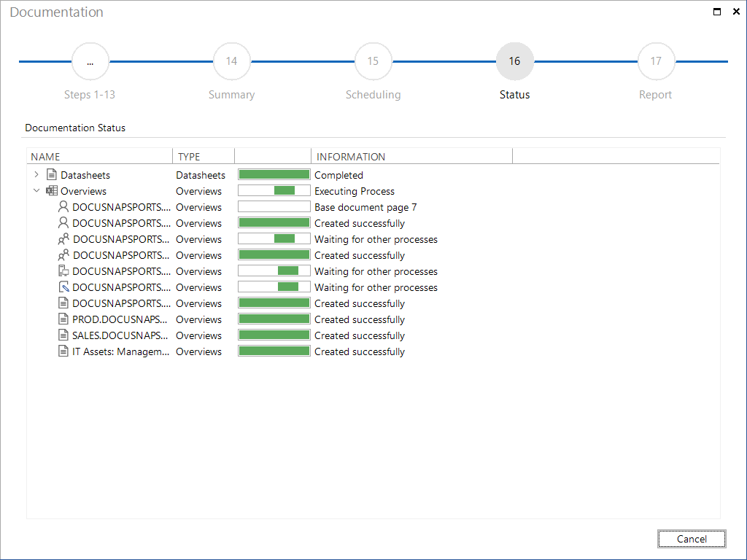The image size is (747, 560).
Task: Open the ellipsis previous-steps circle
Action: (90, 61)
